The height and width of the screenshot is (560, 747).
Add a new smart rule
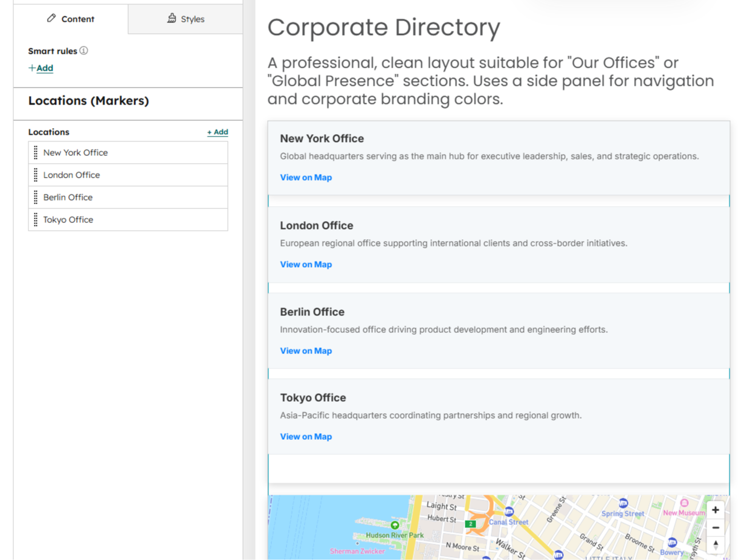41,68
